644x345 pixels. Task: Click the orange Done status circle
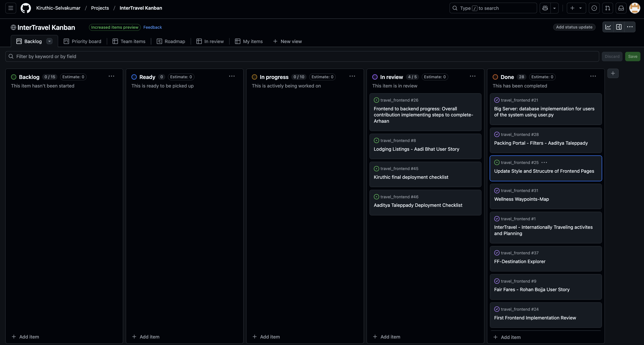[495, 77]
